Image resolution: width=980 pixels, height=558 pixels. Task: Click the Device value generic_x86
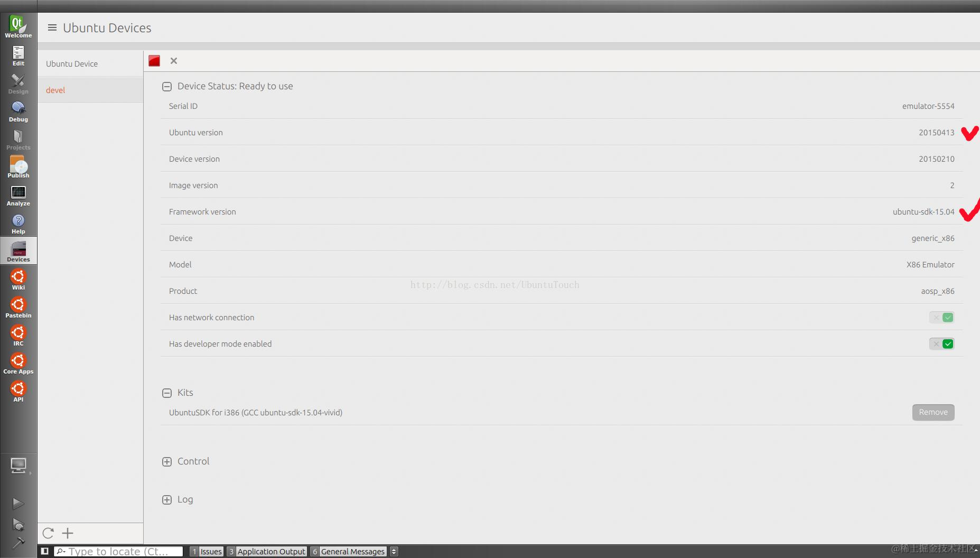pos(932,238)
